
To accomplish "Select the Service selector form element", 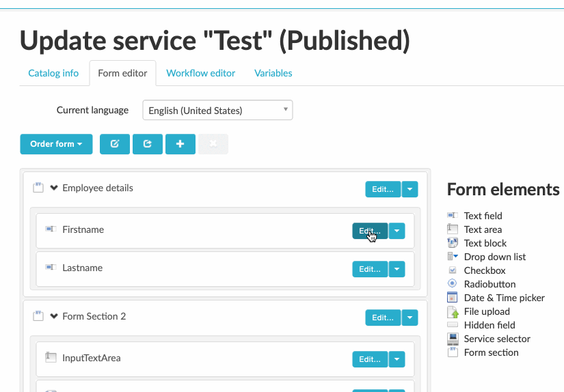I will click(496, 339).
